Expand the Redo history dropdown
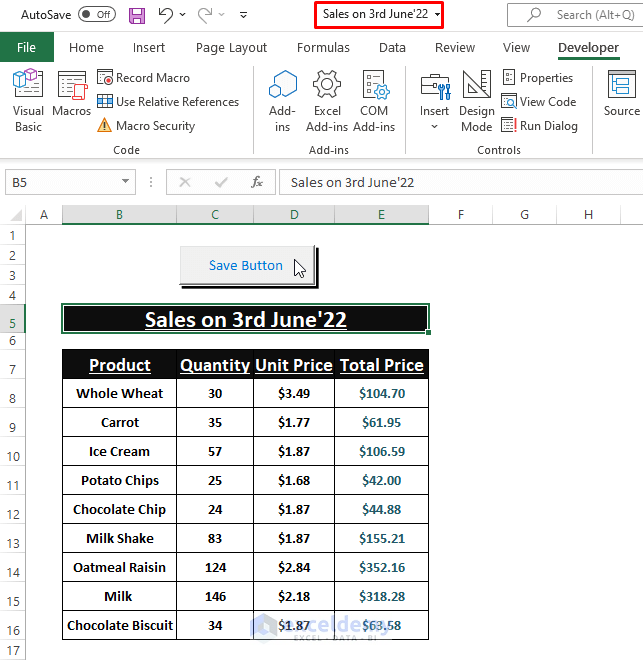643x660 pixels. (x=222, y=15)
